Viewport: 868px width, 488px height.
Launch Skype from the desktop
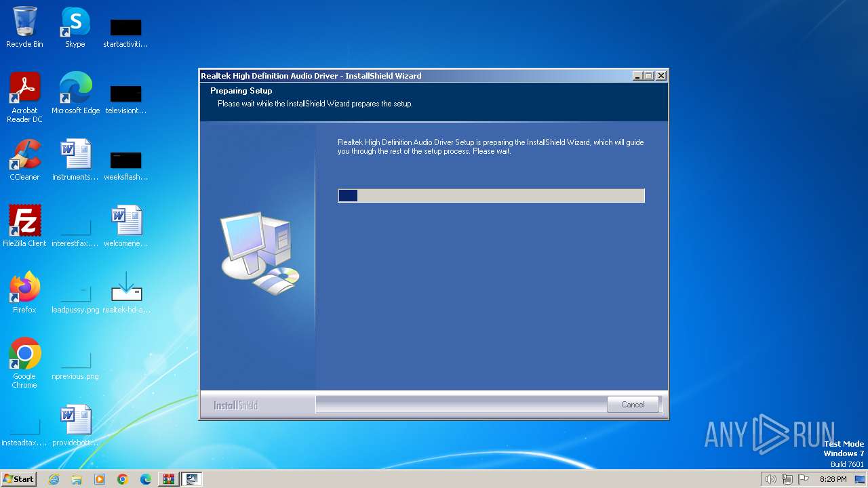[75, 28]
